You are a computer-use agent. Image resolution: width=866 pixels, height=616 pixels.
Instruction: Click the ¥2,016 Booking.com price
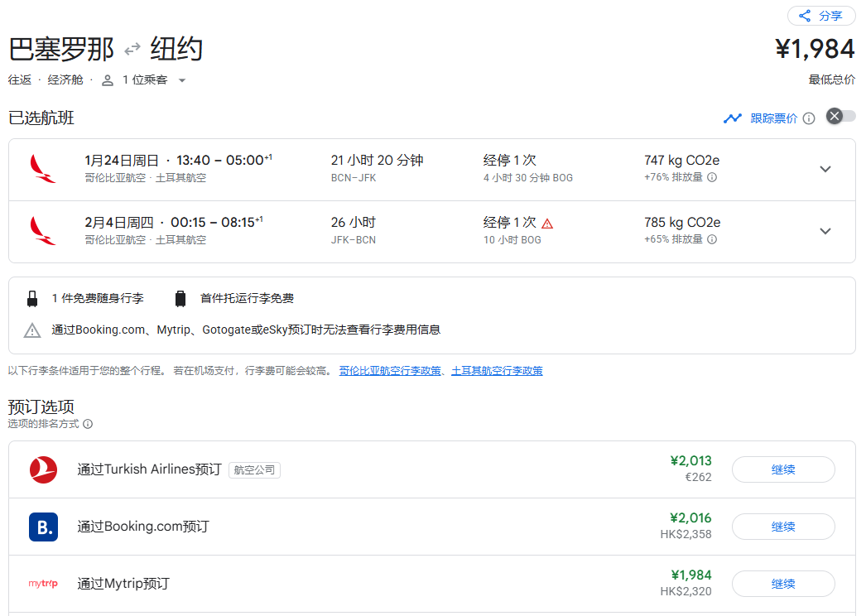point(691,518)
